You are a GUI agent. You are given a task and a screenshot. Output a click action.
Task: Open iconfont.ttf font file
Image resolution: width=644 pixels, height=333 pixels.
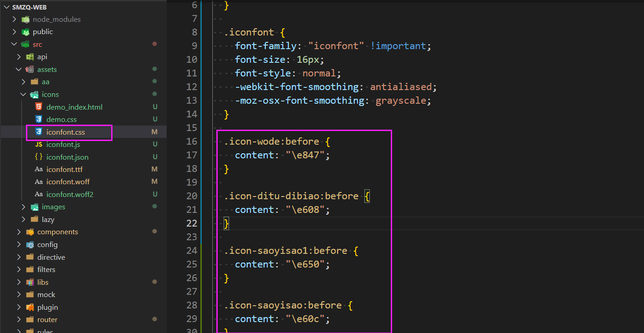64,170
